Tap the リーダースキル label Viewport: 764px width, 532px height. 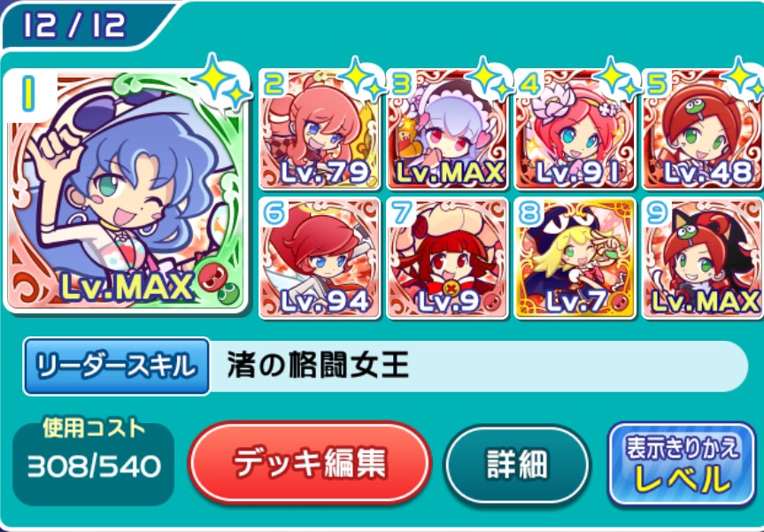coord(117,366)
